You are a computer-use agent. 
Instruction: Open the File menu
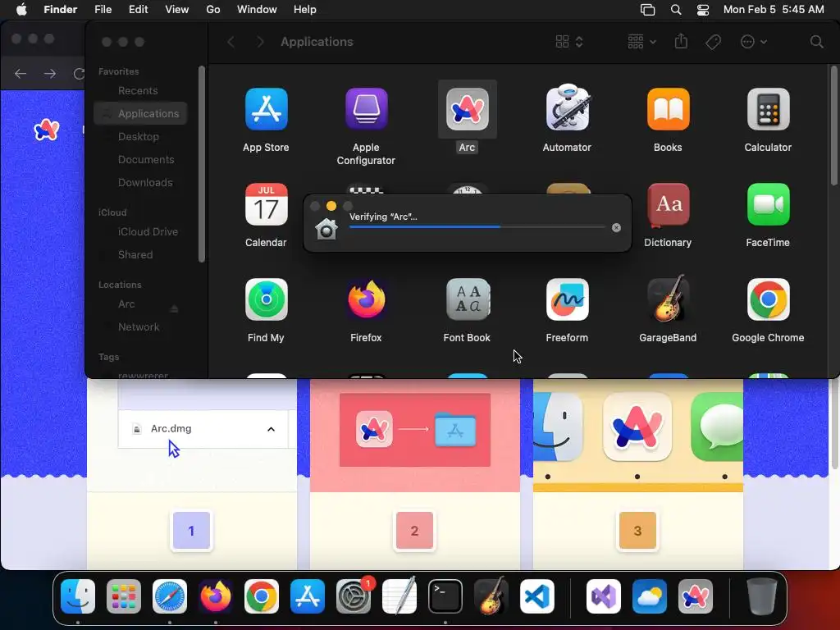(103, 10)
